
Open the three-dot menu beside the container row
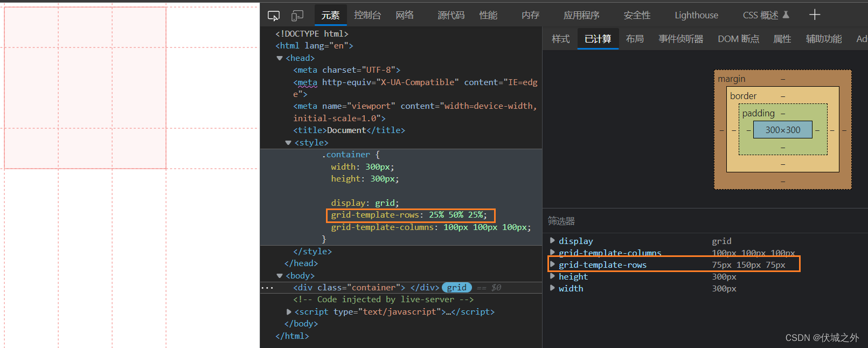pos(267,288)
